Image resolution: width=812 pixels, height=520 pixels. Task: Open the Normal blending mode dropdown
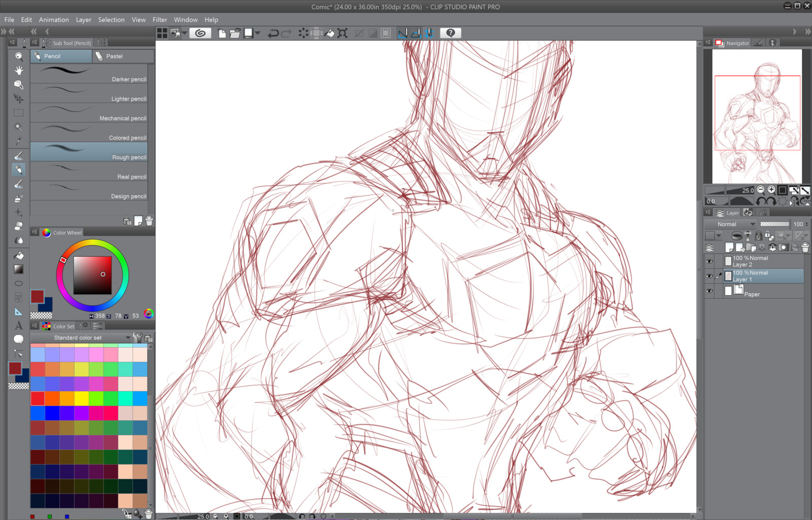click(x=731, y=224)
